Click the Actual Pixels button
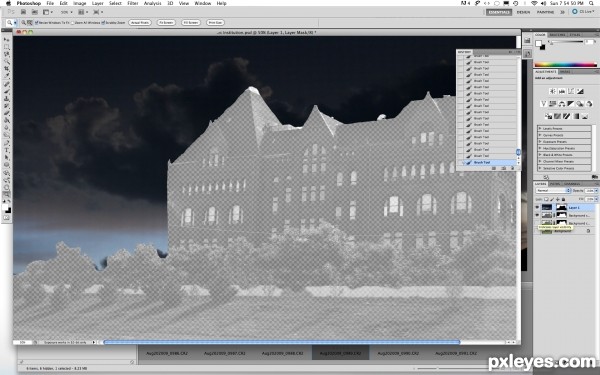This screenshot has width=600, height=375. click(x=140, y=23)
